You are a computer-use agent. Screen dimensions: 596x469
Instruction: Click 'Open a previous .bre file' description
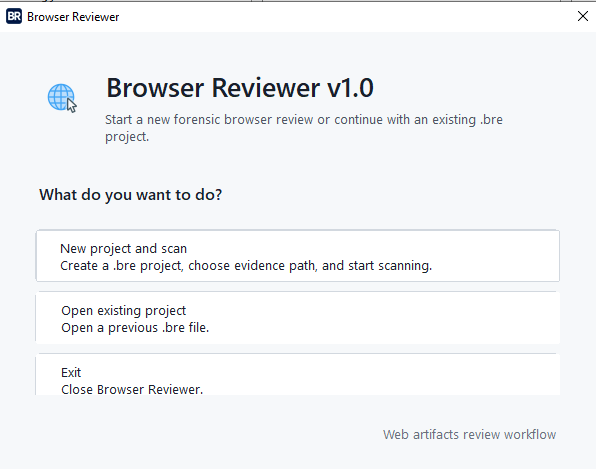coord(135,328)
